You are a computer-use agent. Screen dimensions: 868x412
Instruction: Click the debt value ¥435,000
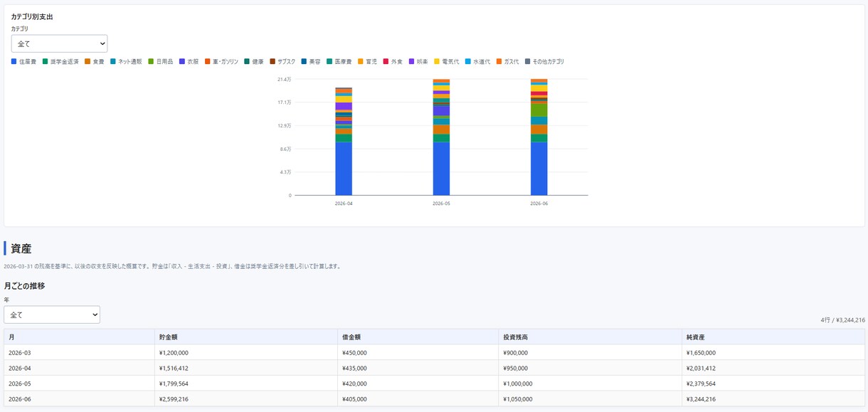(x=354, y=369)
